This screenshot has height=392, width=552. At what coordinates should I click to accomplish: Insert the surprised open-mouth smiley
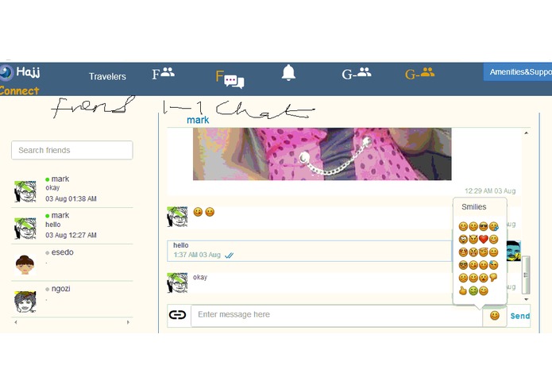484,278
